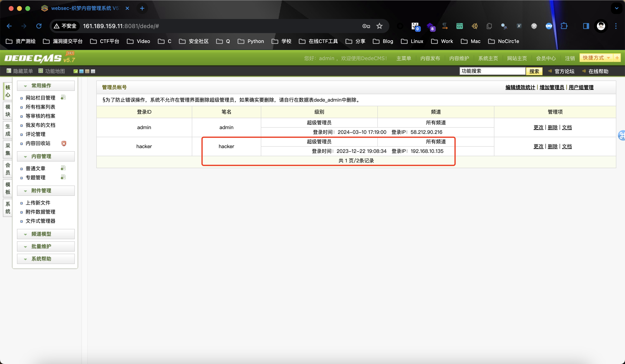Open 文件式管理器 in sidebar
The height and width of the screenshot is (364, 625).
click(x=41, y=221)
